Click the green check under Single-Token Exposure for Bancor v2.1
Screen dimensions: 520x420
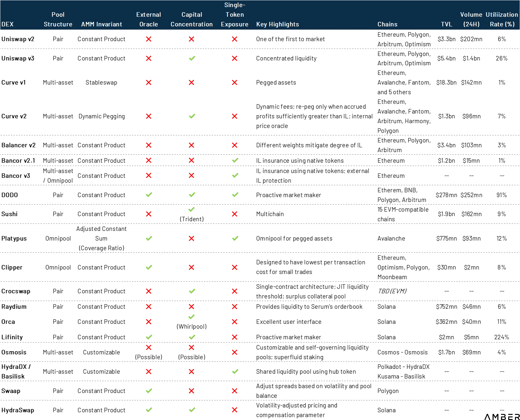point(235,160)
